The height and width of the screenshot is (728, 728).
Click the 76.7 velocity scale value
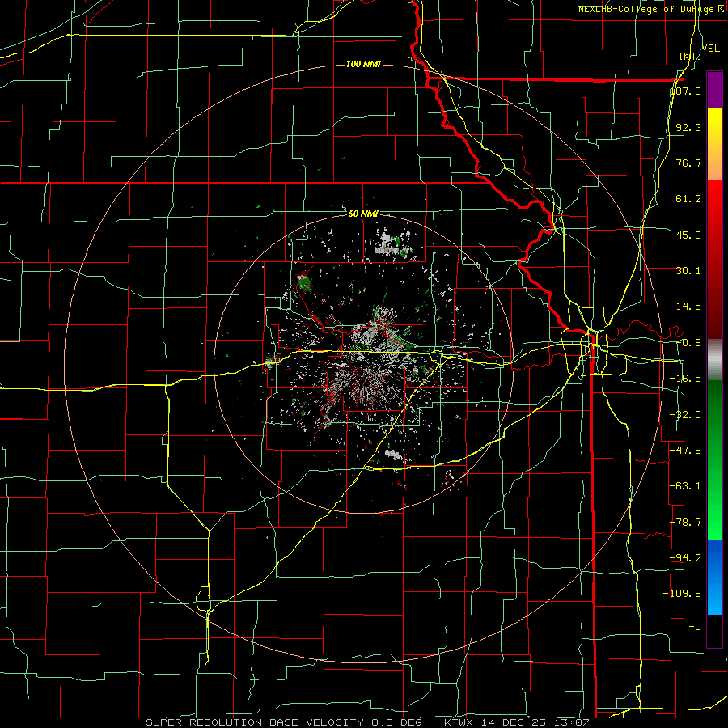[x=688, y=163]
